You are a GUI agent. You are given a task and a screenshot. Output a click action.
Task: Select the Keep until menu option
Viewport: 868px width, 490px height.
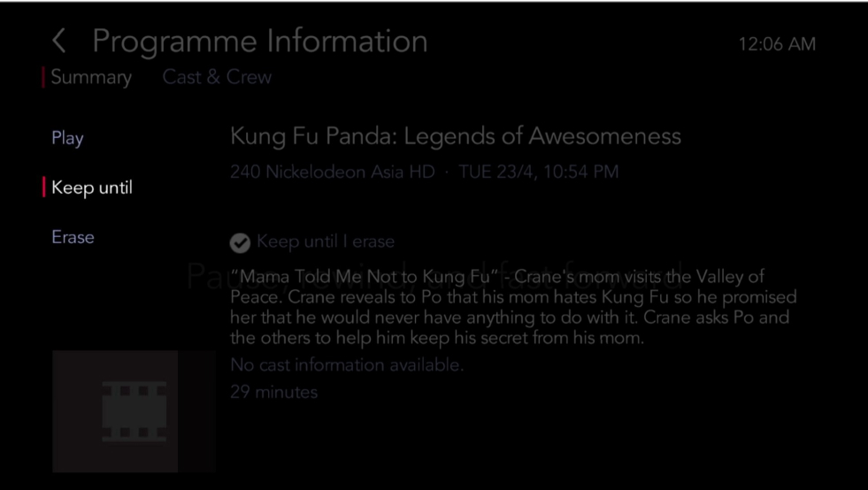[92, 188]
